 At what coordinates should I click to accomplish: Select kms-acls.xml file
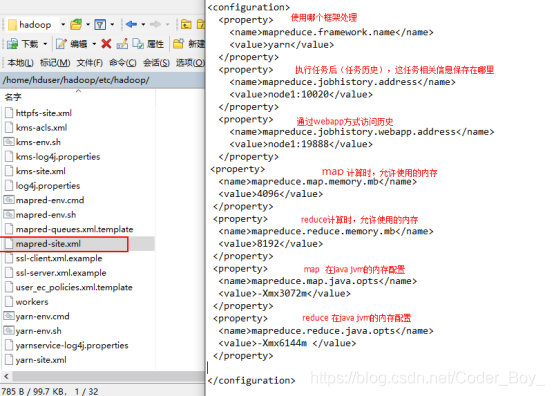pyautogui.click(x=41, y=128)
